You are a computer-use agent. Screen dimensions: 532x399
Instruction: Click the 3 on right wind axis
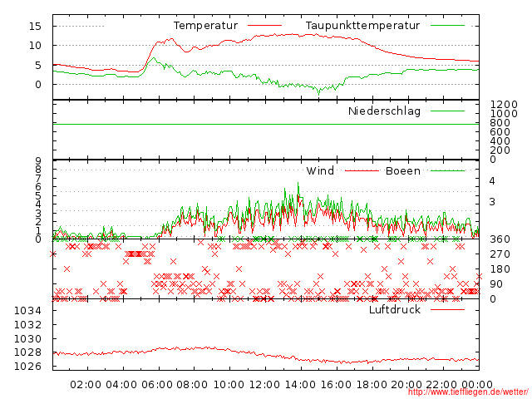coord(492,202)
